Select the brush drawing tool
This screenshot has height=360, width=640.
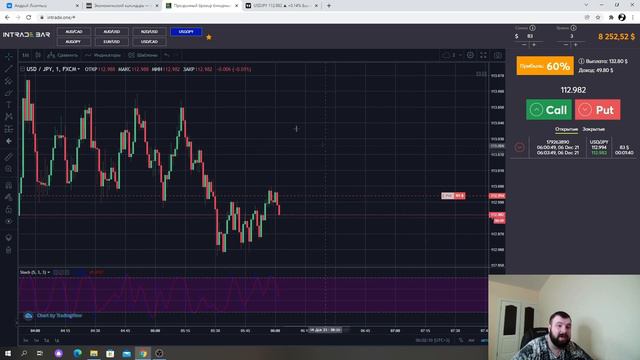(x=9, y=93)
